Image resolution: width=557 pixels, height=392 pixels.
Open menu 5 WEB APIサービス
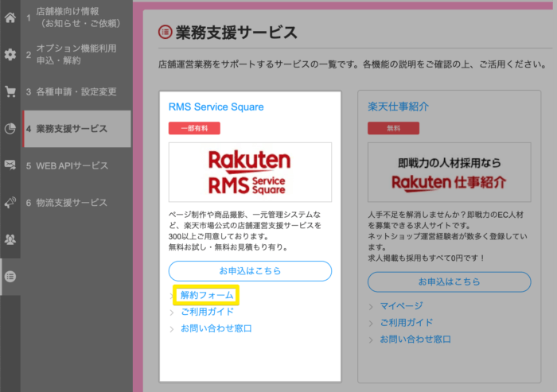pyautogui.click(x=76, y=165)
